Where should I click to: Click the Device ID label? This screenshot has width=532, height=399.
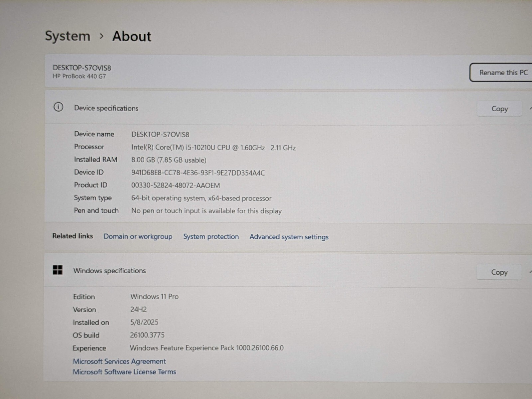point(89,172)
